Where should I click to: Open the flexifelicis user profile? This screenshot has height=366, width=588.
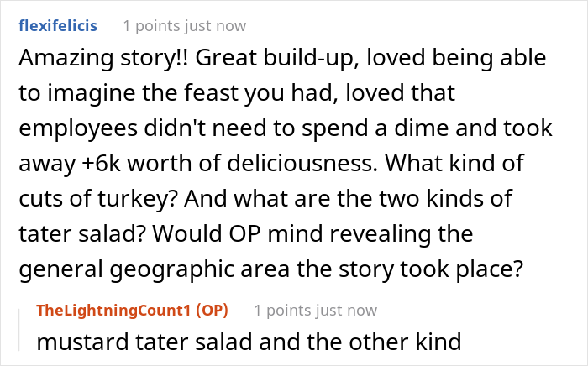point(56,25)
